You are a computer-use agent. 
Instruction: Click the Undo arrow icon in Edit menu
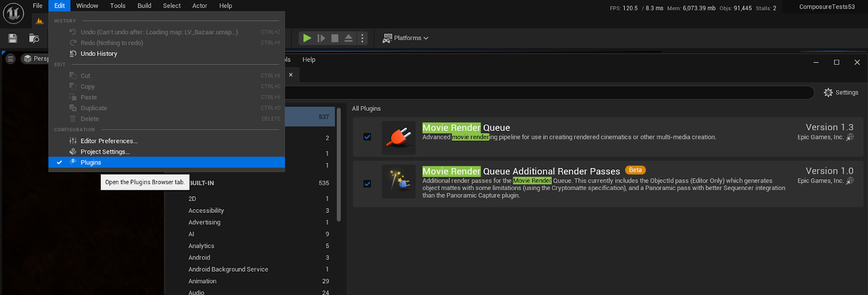tap(73, 32)
